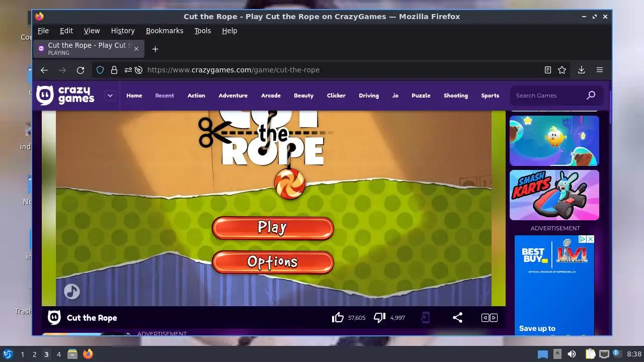Viewport: 644px width, 362px height.
Task: Click the page vertical scrollbar
Action: tap(610, 107)
